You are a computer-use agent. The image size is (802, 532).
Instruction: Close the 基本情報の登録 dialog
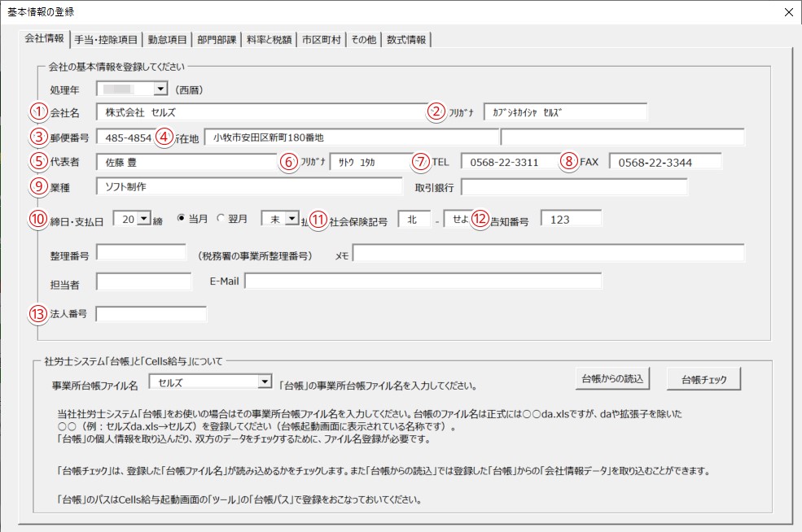(x=787, y=11)
